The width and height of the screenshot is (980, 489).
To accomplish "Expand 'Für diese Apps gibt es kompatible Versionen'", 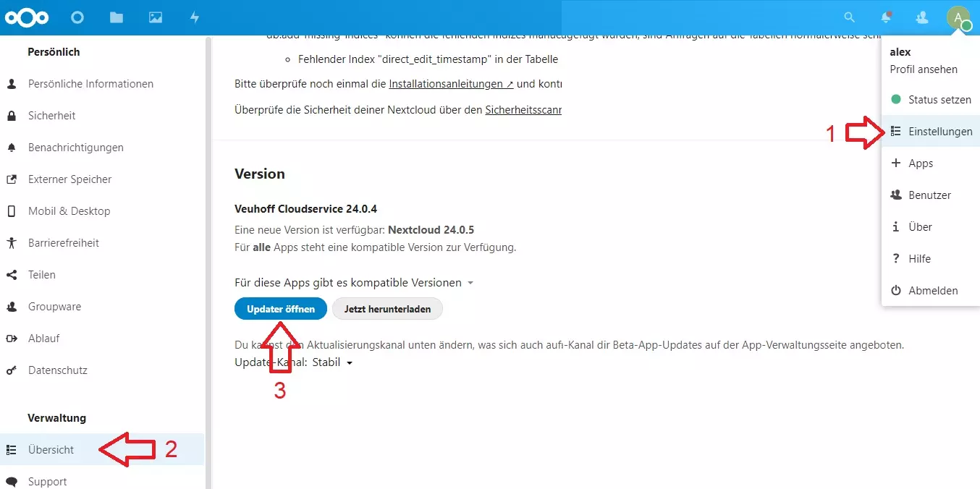I will (354, 282).
